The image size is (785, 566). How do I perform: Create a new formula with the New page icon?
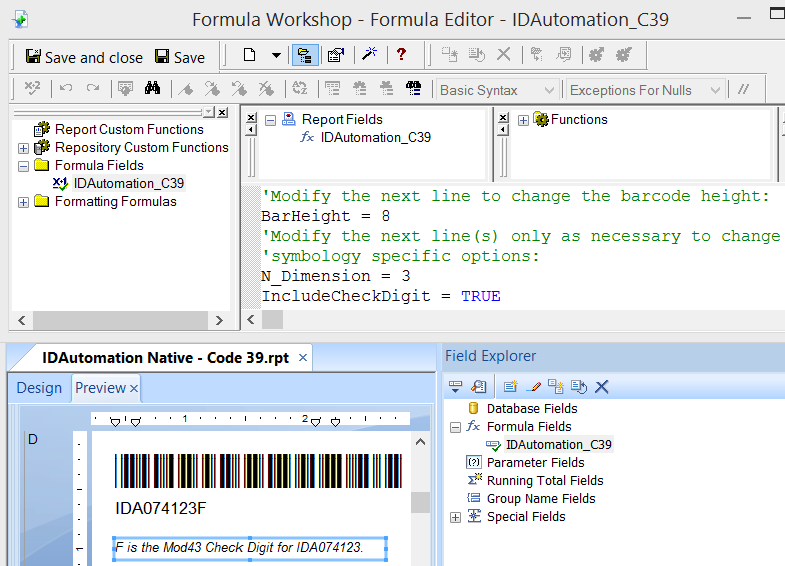click(249, 55)
